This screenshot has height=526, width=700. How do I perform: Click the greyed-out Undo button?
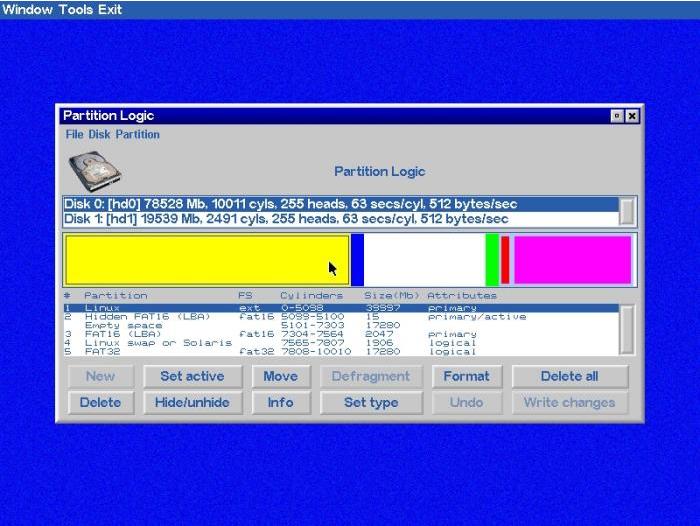[x=467, y=403]
